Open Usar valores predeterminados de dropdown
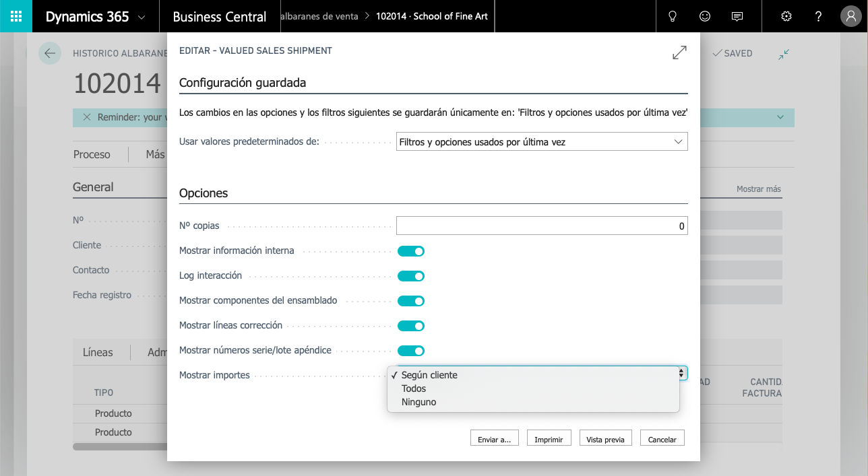This screenshot has width=868, height=476. (542, 142)
